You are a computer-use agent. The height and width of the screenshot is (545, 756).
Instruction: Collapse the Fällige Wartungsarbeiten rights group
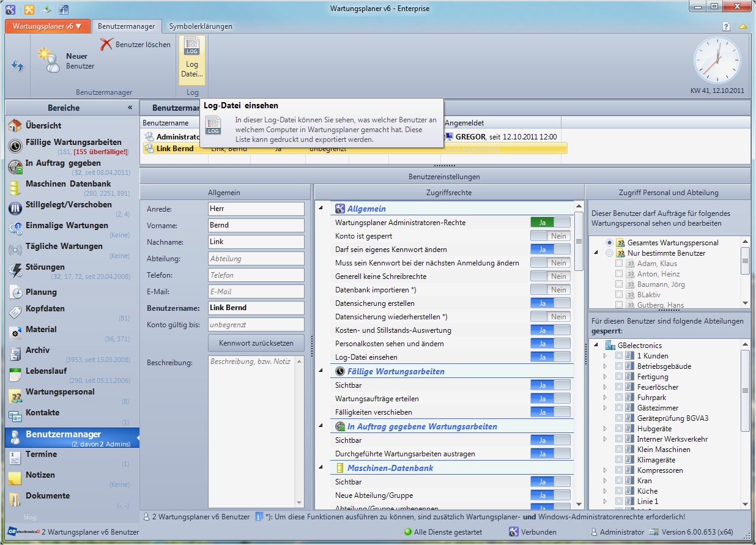coord(321,371)
